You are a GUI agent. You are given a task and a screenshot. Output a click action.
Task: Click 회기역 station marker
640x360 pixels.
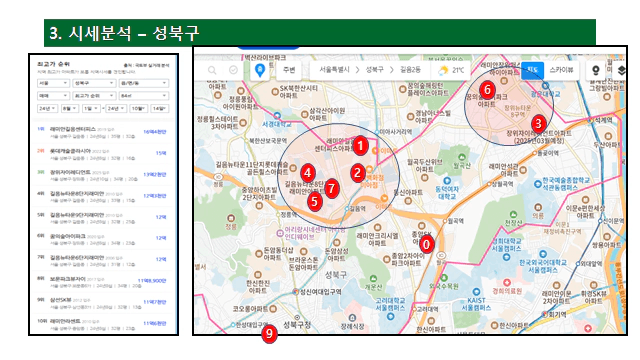coord(544,314)
